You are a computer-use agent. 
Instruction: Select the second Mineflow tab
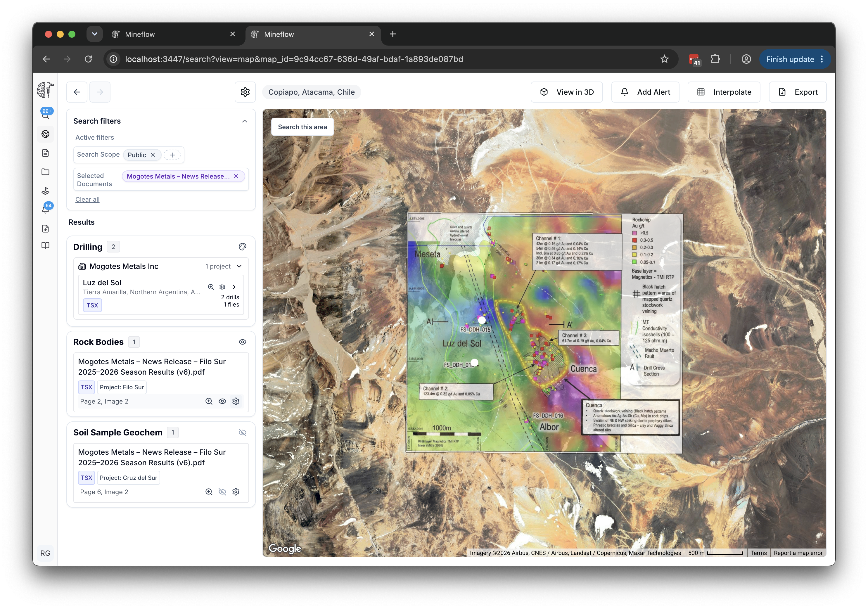pyautogui.click(x=313, y=34)
